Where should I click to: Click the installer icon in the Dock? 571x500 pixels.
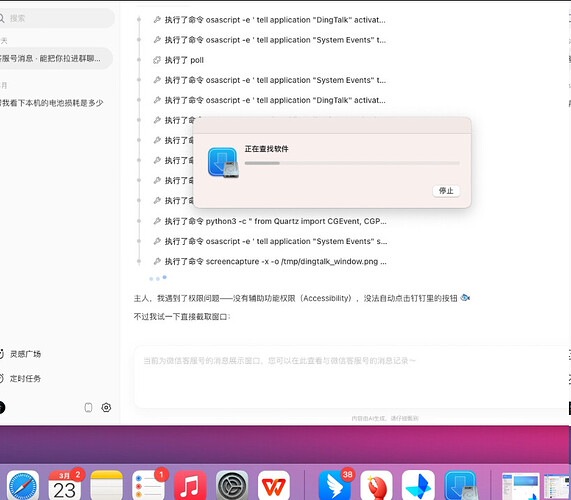460,486
